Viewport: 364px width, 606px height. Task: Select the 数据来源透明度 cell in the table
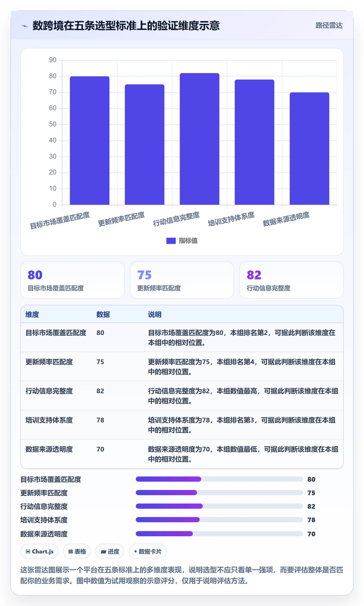49,449
